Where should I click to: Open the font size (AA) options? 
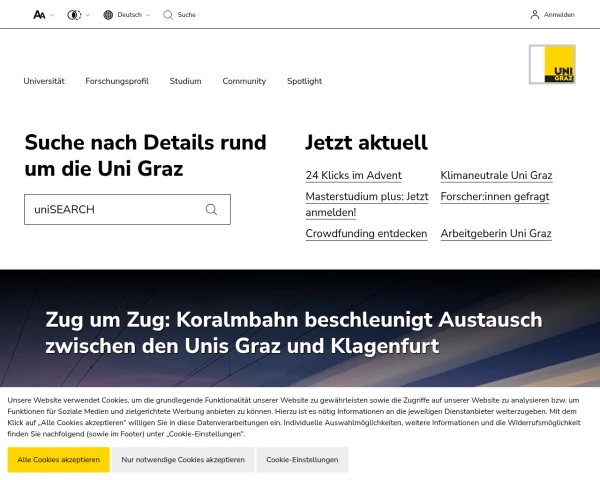tap(40, 15)
